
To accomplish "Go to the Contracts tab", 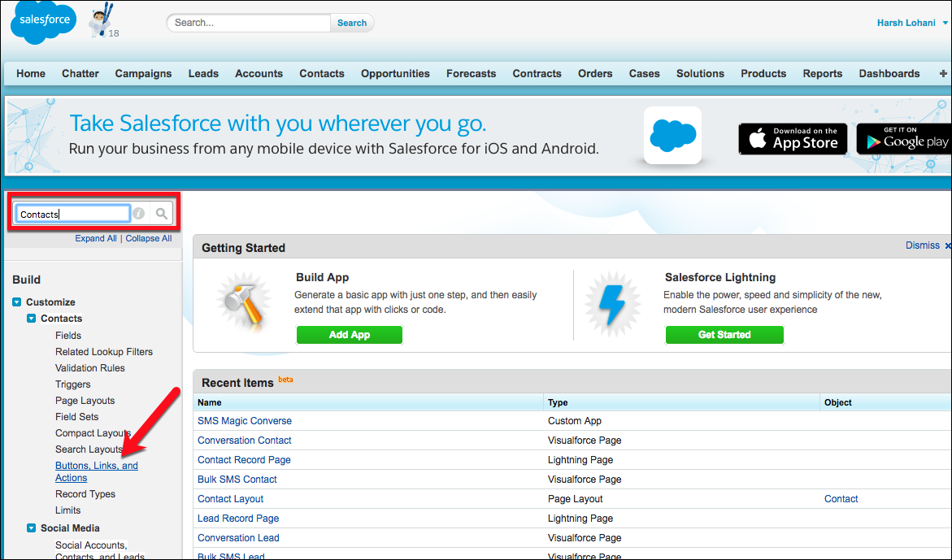I will 537,73.
